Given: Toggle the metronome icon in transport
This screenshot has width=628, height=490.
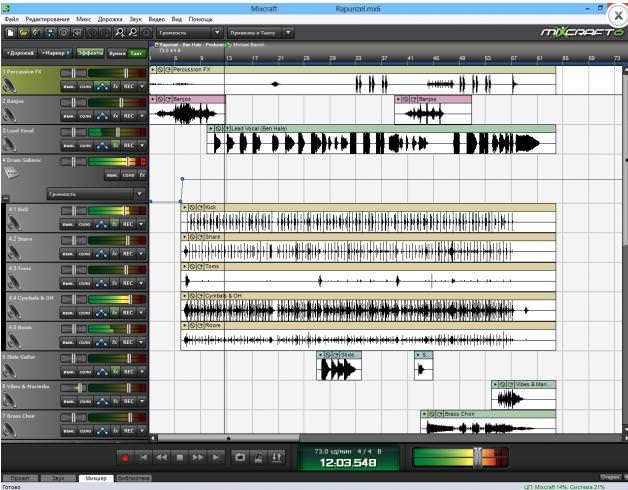Looking at the screenshot, I should (258, 457).
